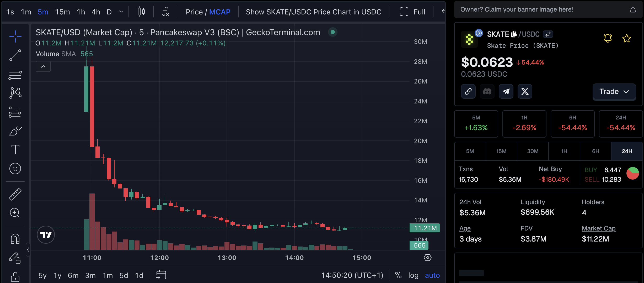Expand the chart interval dropdown next to D
This screenshot has height=283, width=644.
coord(121,12)
